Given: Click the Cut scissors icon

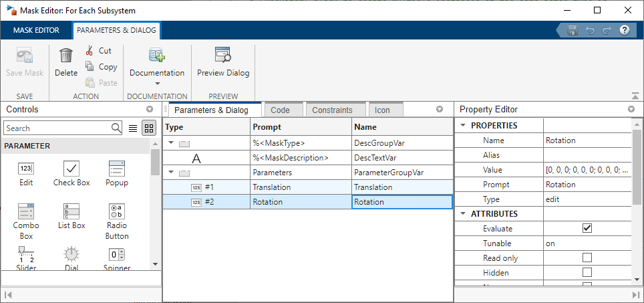Looking at the screenshot, I should point(90,51).
